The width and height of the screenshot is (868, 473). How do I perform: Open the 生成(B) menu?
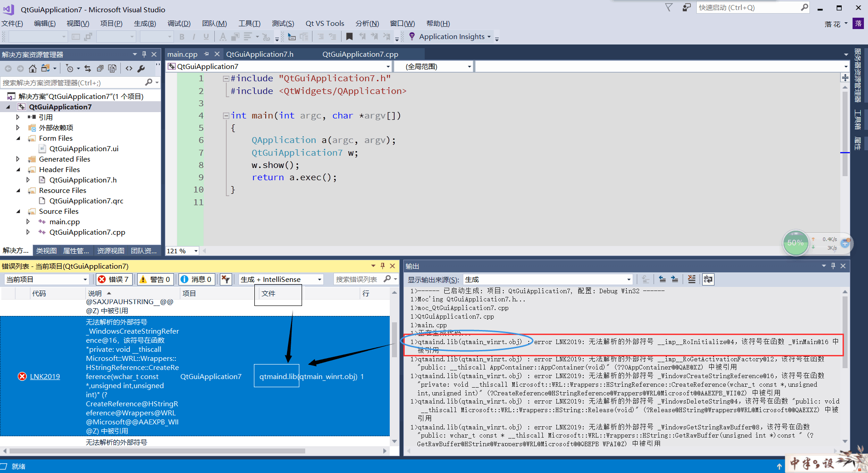coord(145,24)
